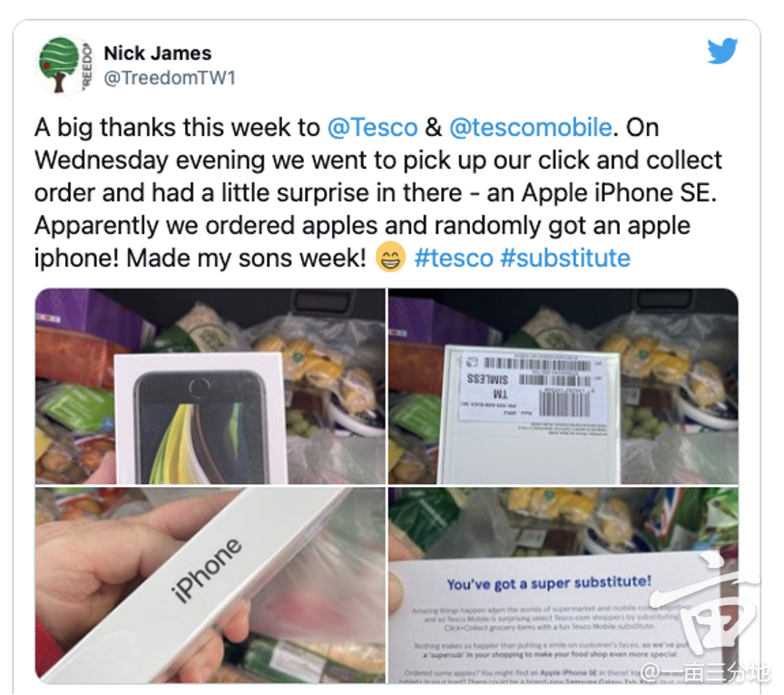This screenshot has height=695, width=784.
Task: Click the Twitter bird logo
Action: coord(722,51)
